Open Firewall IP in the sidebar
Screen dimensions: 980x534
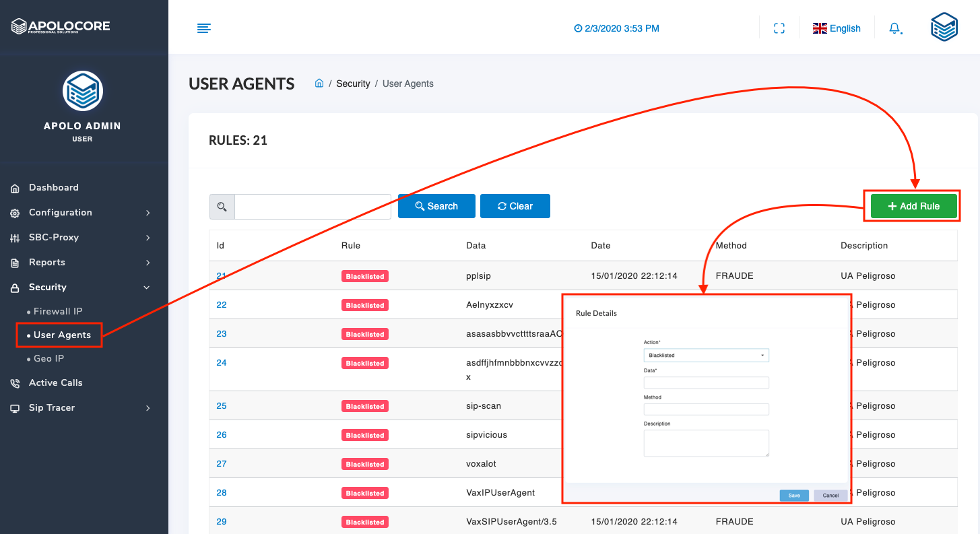(x=58, y=312)
